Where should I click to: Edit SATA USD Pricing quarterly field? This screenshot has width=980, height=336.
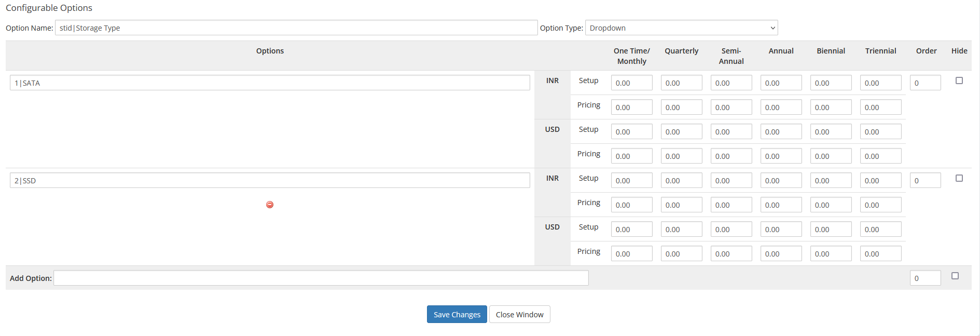[x=681, y=156]
